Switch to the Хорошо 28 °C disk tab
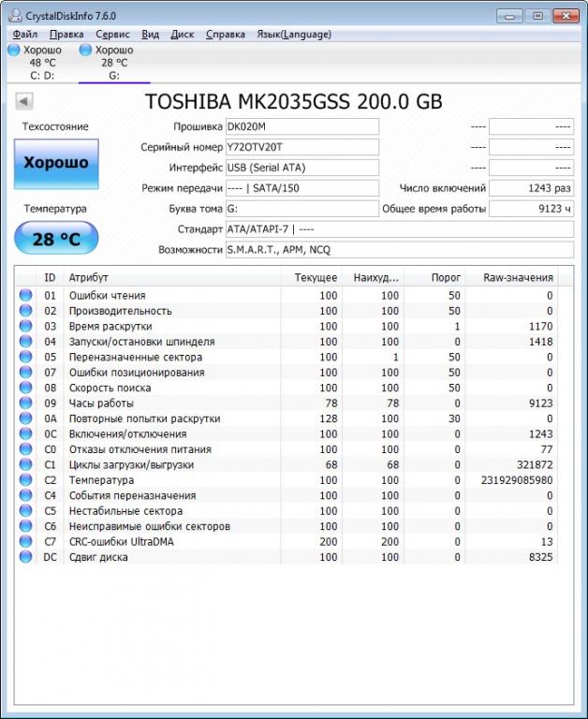Viewport: 588px width, 719px height. [x=114, y=63]
